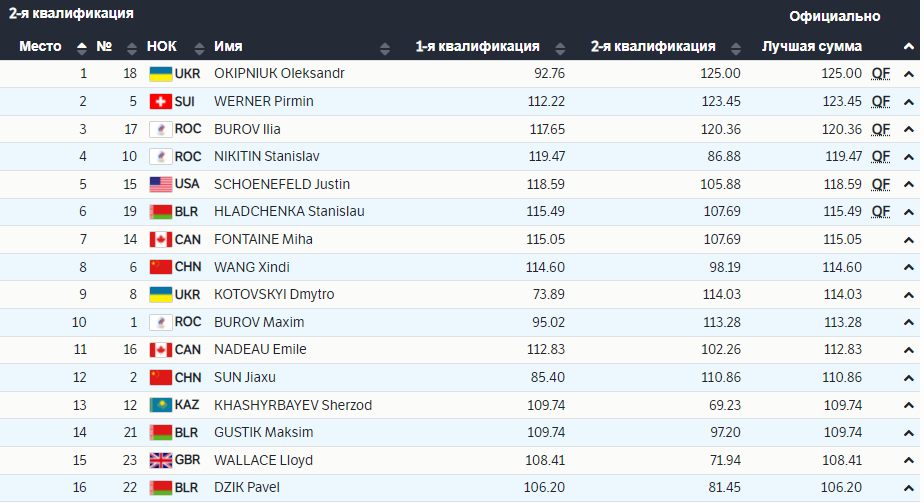The image size is (924, 503).
Task: Click Kazakhstan flag in KHASHYRBAYEV row
Action: (159, 405)
